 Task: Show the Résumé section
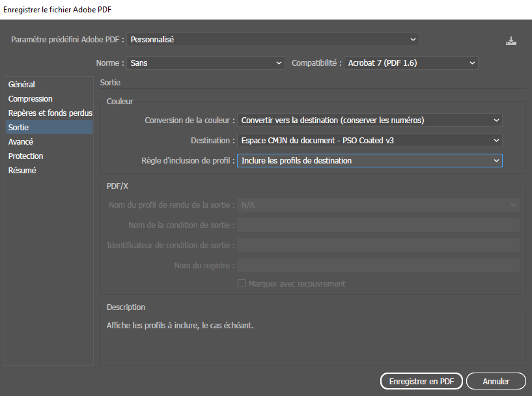pyautogui.click(x=22, y=171)
